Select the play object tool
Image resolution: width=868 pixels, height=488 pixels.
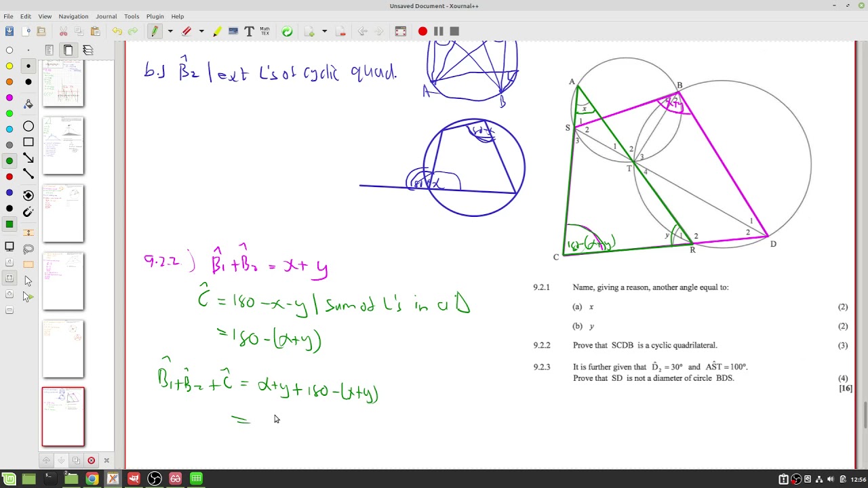28,296
